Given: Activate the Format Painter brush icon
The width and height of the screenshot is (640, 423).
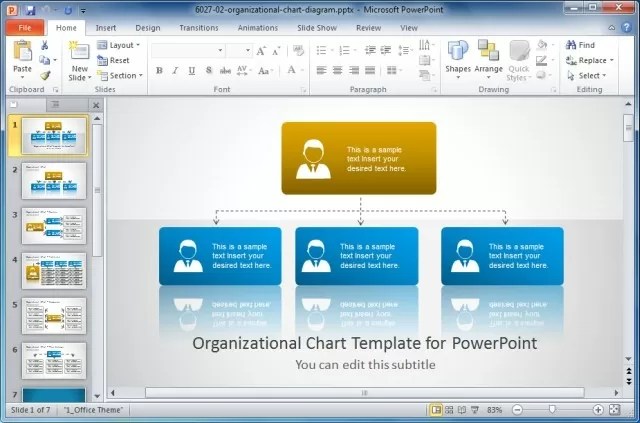Looking at the screenshot, I should [45, 76].
